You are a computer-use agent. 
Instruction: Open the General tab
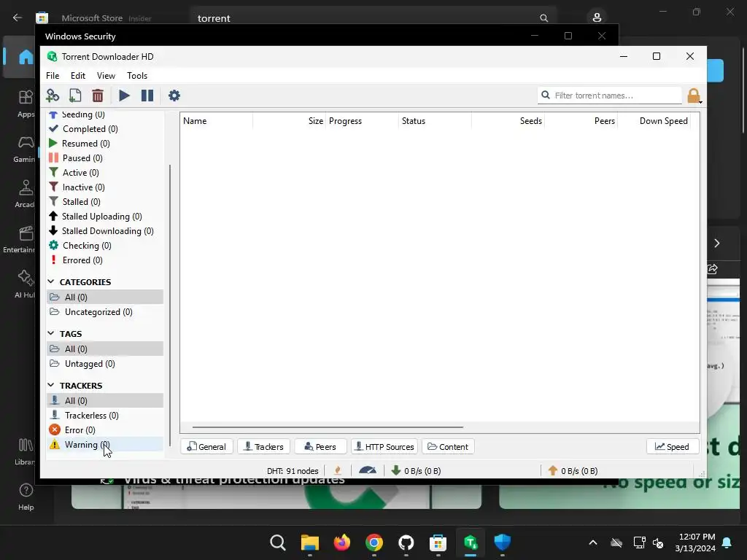(x=206, y=447)
